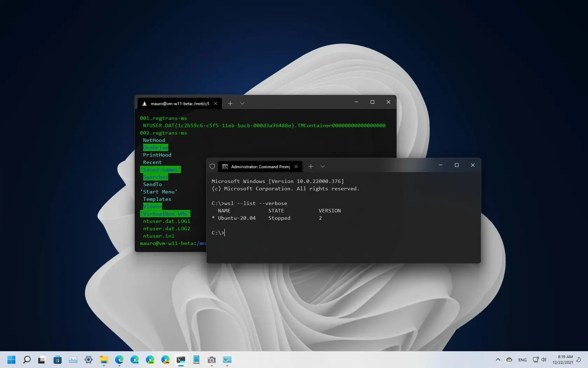This screenshot has width=588, height=368.
Task: Click the Windows Start button
Action: pyautogui.click(x=12, y=360)
